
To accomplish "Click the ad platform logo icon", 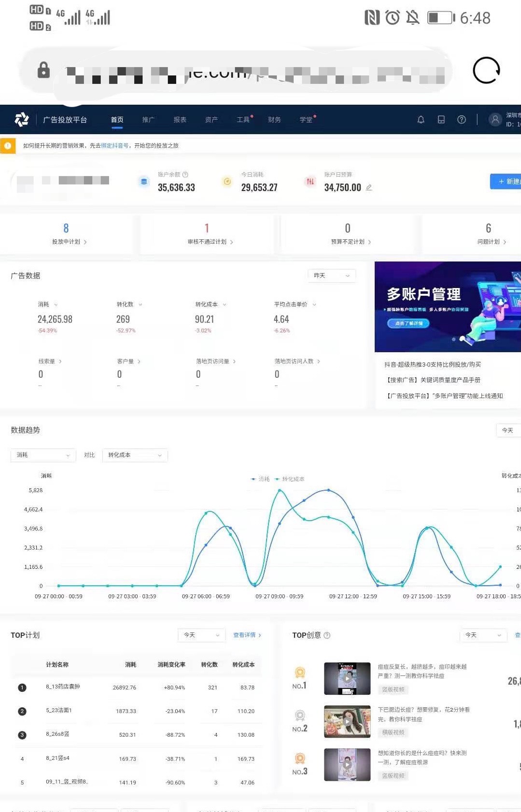I will click(x=22, y=119).
